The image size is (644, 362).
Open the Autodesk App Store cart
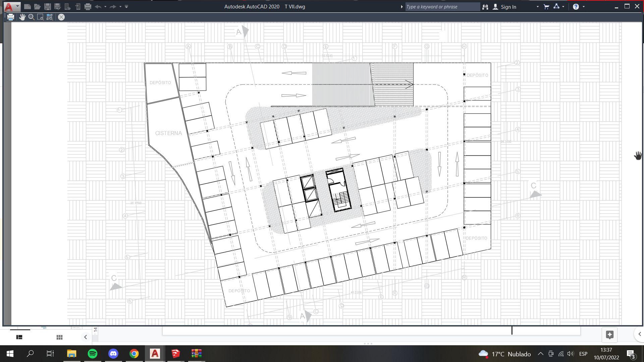click(546, 7)
